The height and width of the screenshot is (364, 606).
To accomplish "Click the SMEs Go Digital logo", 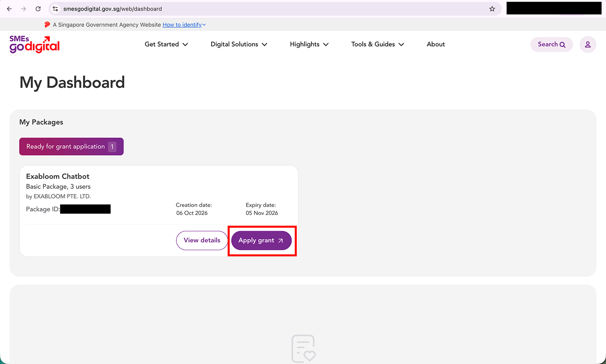I will point(34,44).
